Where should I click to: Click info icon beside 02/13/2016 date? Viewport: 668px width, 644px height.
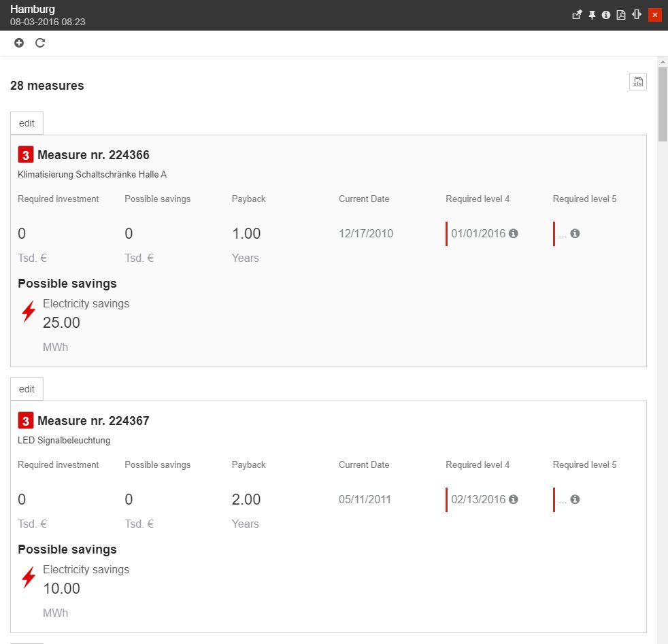tap(514, 499)
